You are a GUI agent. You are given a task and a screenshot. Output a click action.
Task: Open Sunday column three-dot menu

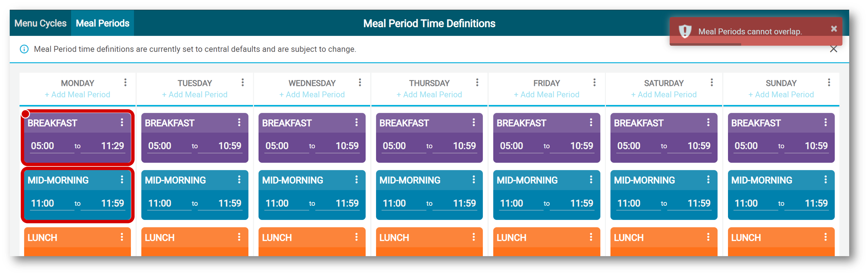click(x=829, y=82)
